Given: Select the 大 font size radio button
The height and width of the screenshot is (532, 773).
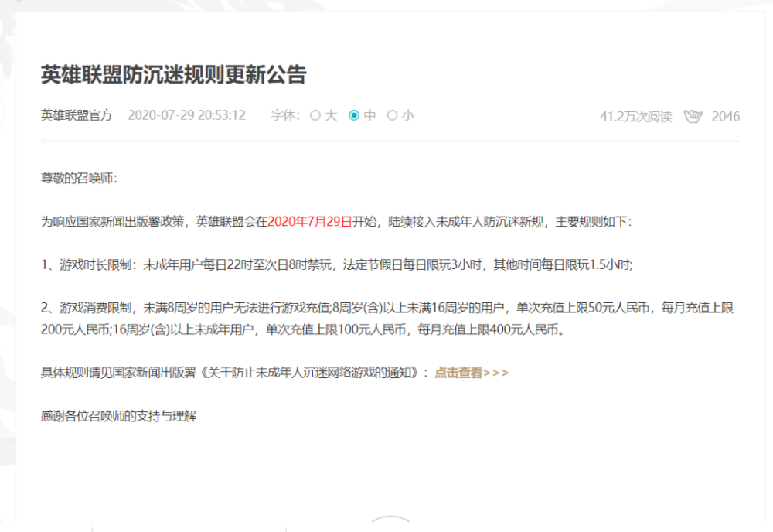Looking at the screenshot, I should [x=315, y=115].
